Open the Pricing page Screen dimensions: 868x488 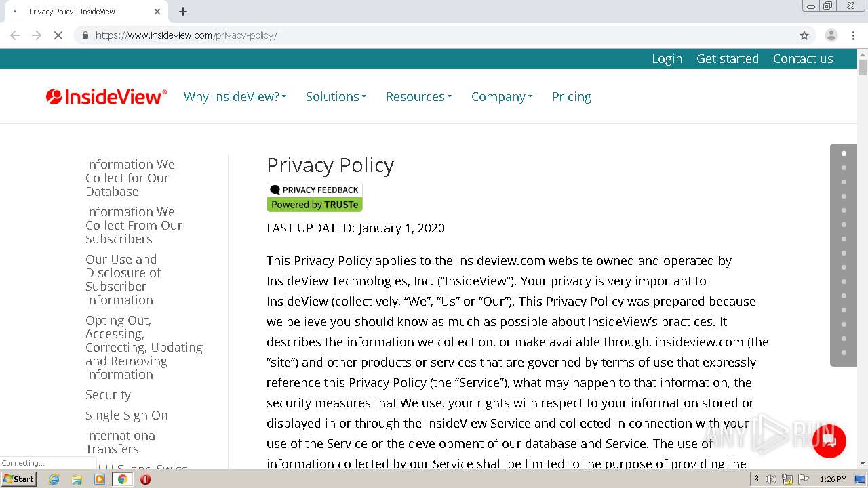pyautogui.click(x=572, y=97)
